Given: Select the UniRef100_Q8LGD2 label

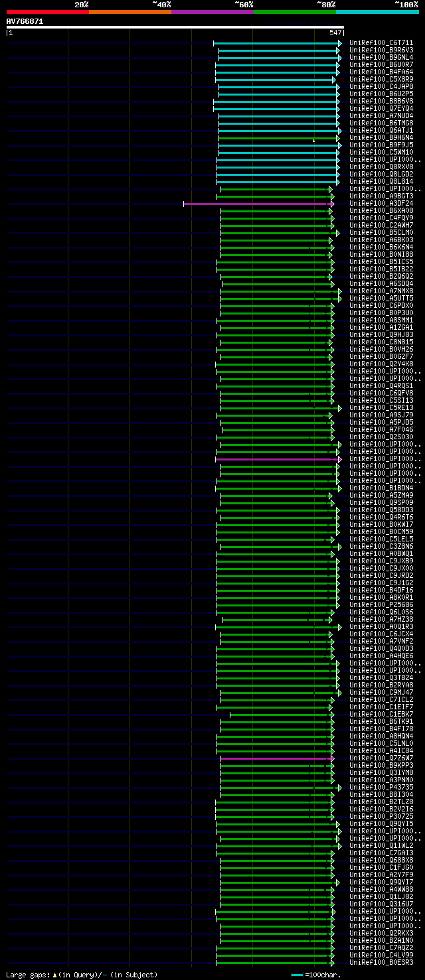Looking at the screenshot, I should [381, 175].
